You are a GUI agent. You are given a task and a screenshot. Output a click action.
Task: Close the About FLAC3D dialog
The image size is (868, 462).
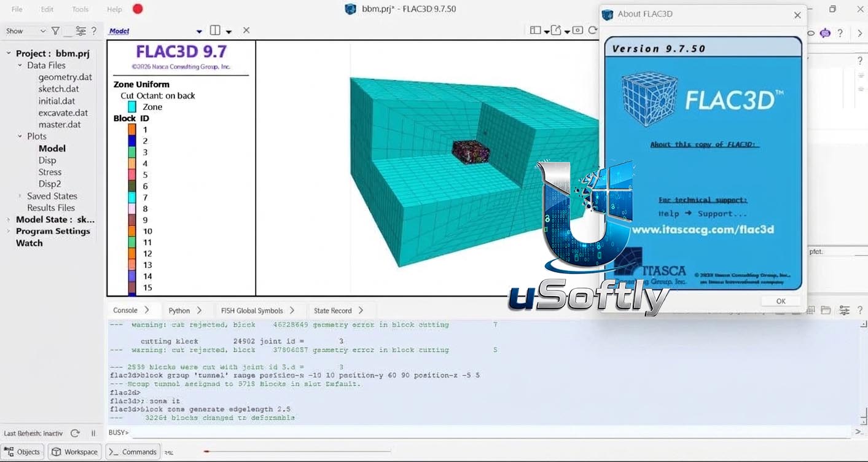[x=797, y=15]
